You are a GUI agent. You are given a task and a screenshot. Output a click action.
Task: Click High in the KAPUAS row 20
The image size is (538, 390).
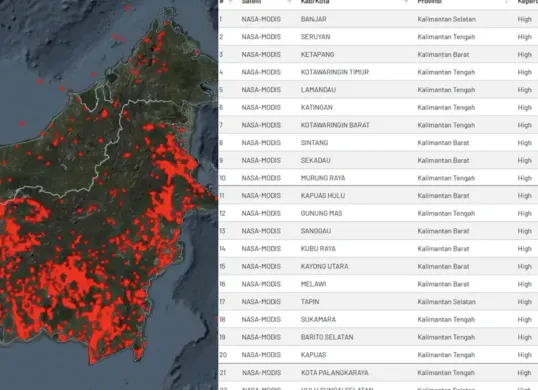pyautogui.click(x=525, y=355)
